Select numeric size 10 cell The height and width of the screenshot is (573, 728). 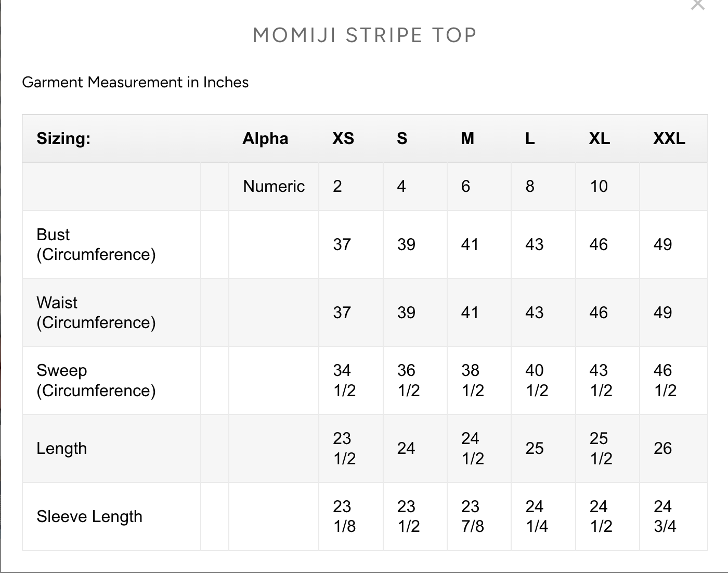[599, 186]
